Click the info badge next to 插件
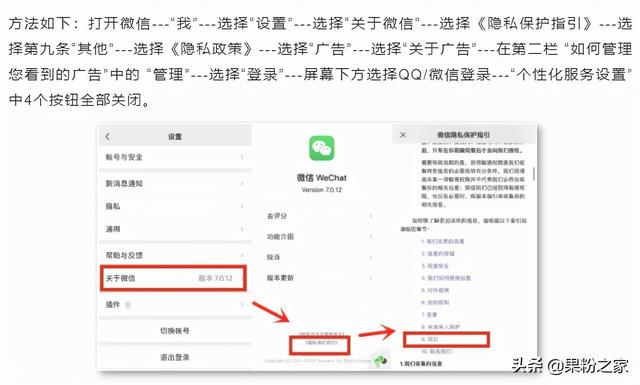The height and width of the screenshot is (385, 640). 128,305
